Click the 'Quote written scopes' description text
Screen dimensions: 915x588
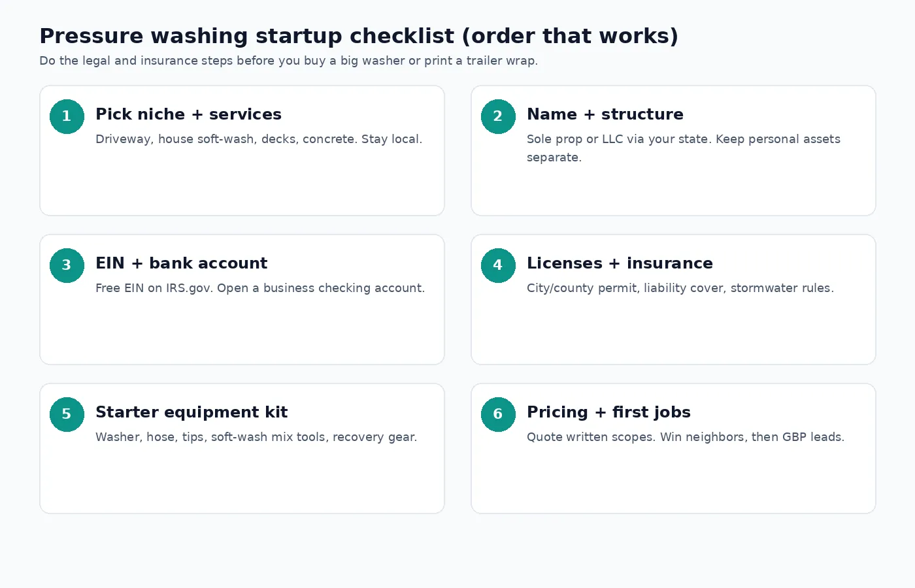686,437
